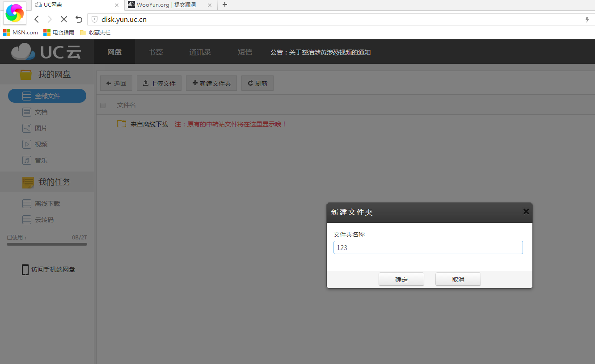Open the MSN.com bookmark
This screenshot has height=364, width=595.
coord(21,33)
